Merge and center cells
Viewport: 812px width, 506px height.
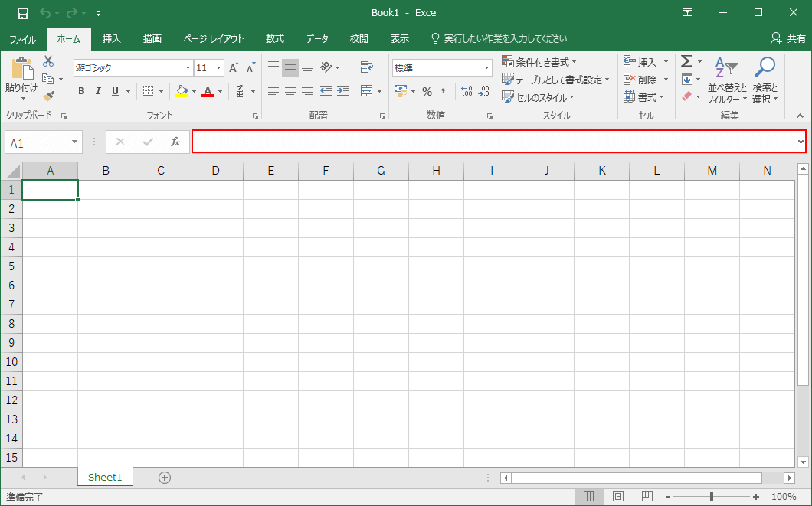pos(367,91)
